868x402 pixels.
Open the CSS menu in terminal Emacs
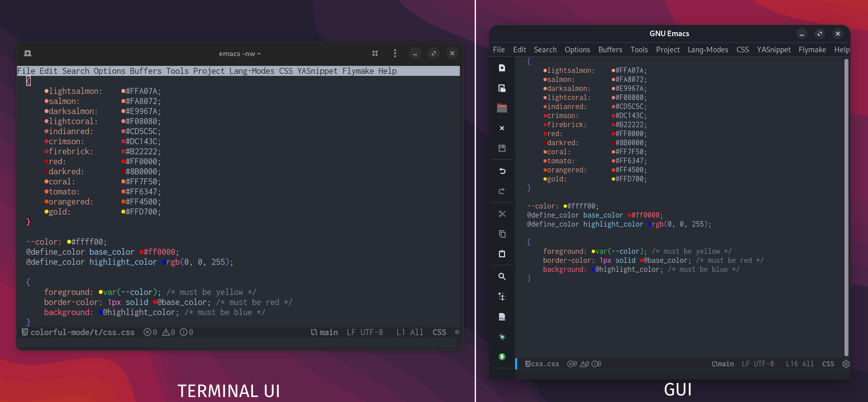coord(286,71)
